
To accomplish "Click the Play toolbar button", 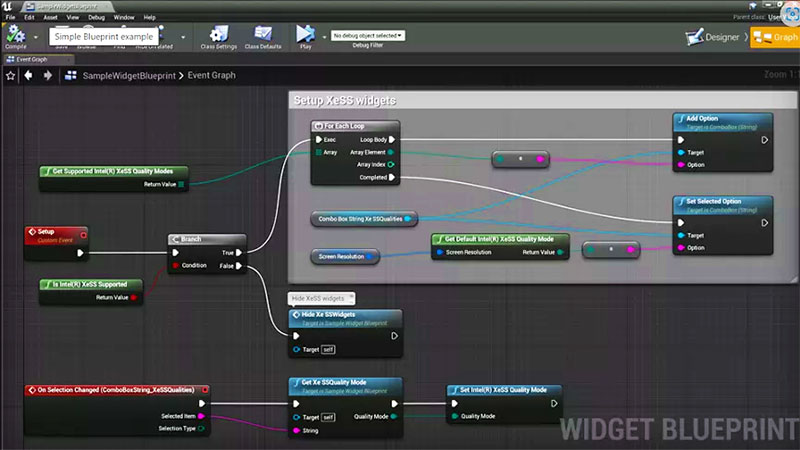I will [x=305, y=37].
